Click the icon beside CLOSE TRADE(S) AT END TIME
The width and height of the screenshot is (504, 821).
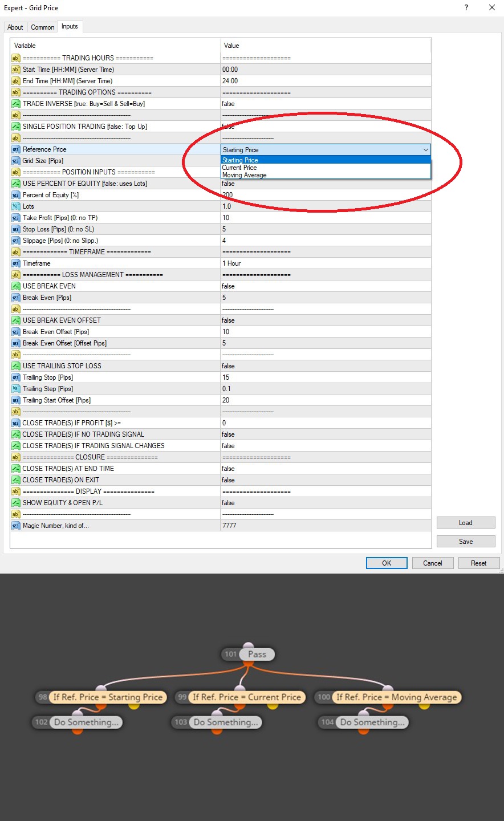[x=16, y=469]
